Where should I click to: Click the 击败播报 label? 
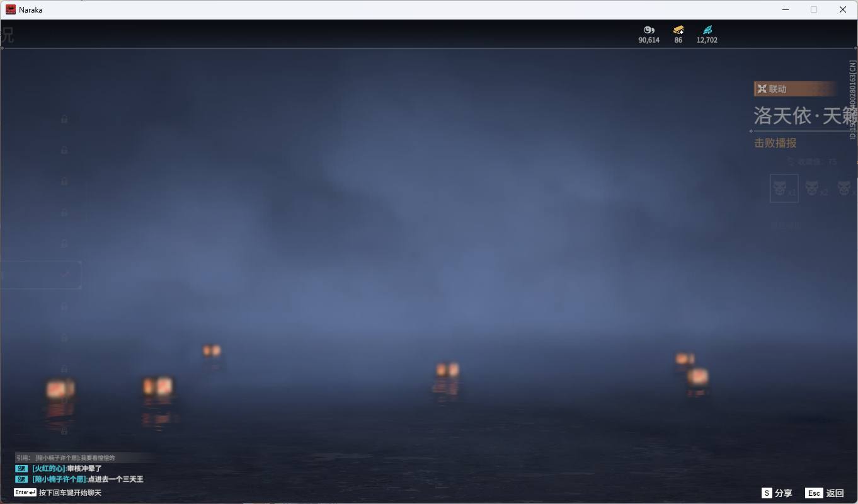click(x=775, y=143)
